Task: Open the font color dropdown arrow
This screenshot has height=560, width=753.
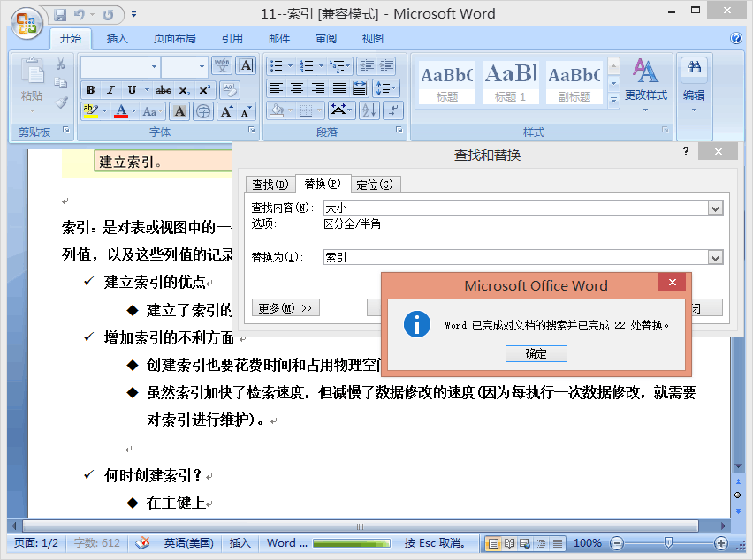Action: 134,111
